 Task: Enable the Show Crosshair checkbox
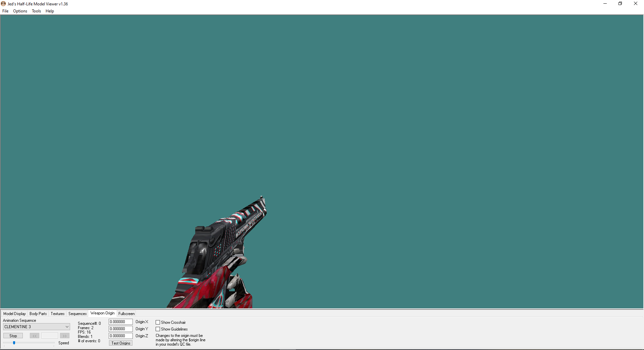[x=158, y=322]
